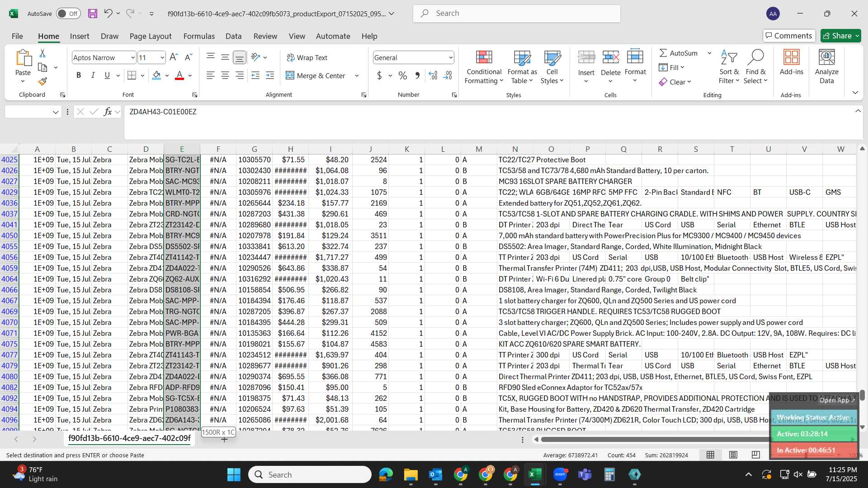Click the Undo arrow icon
The image size is (868, 488).
tap(108, 14)
